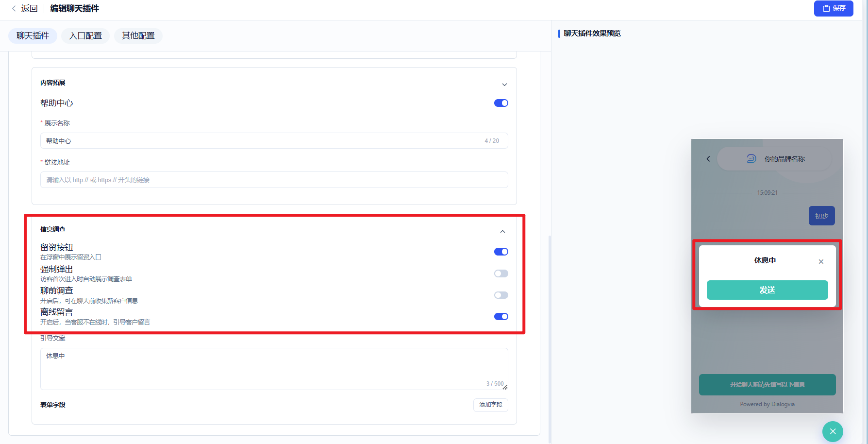Click the 你的品牌名称 title in preview
The image size is (868, 444).
[785, 159]
